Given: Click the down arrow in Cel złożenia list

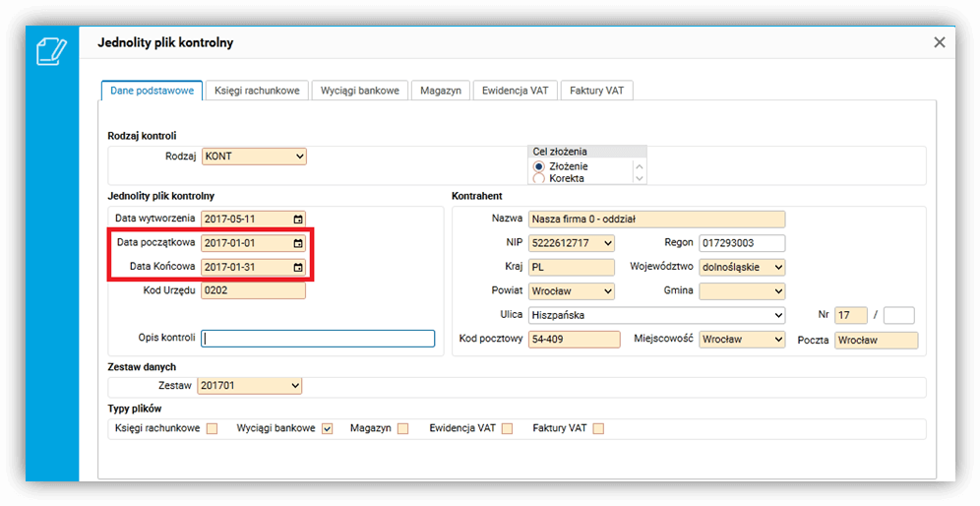Looking at the screenshot, I should click(639, 178).
